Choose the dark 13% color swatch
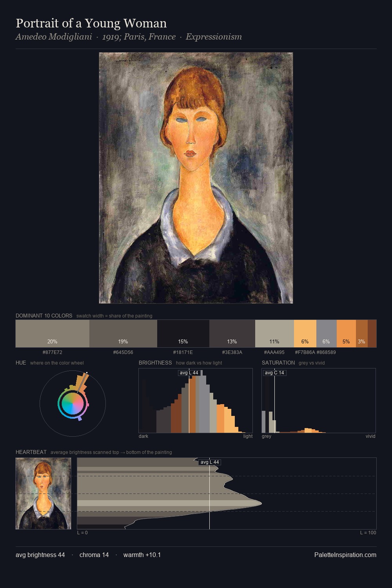392x588 pixels. pyautogui.click(x=232, y=334)
